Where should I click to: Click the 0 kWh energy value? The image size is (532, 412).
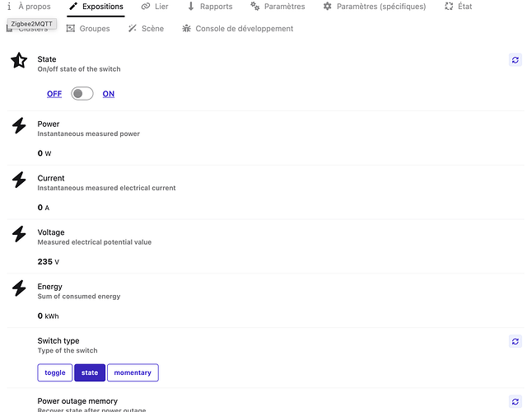pos(49,316)
